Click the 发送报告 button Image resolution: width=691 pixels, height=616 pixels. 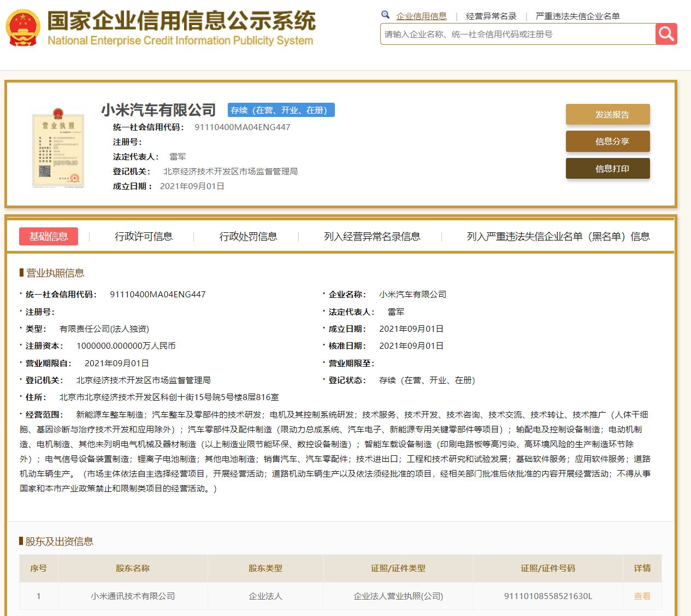(607, 114)
